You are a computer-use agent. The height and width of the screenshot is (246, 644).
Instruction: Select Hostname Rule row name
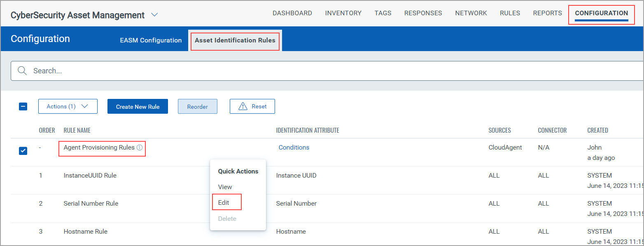pos(86,232)
